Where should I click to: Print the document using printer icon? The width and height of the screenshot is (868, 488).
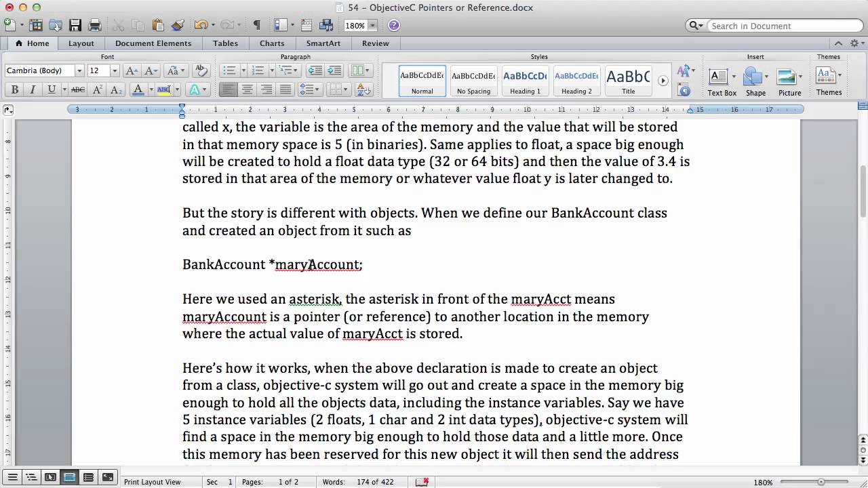(x=95, y=25)
